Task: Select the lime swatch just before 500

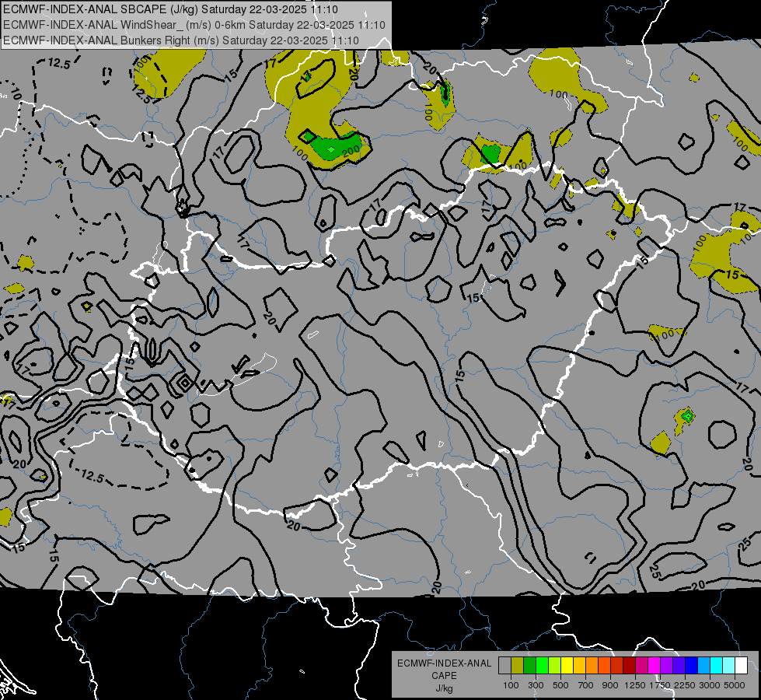Action: click(x=554, y=666)
